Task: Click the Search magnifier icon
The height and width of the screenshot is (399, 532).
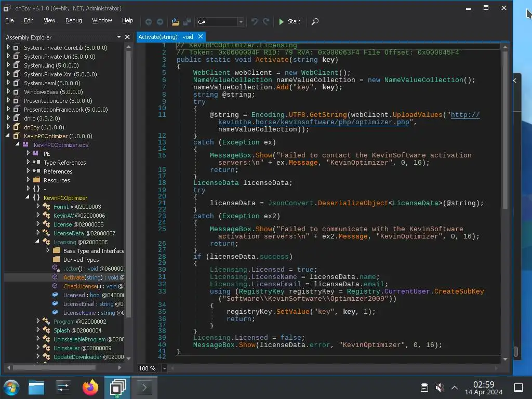Action: tap(315, 22)
